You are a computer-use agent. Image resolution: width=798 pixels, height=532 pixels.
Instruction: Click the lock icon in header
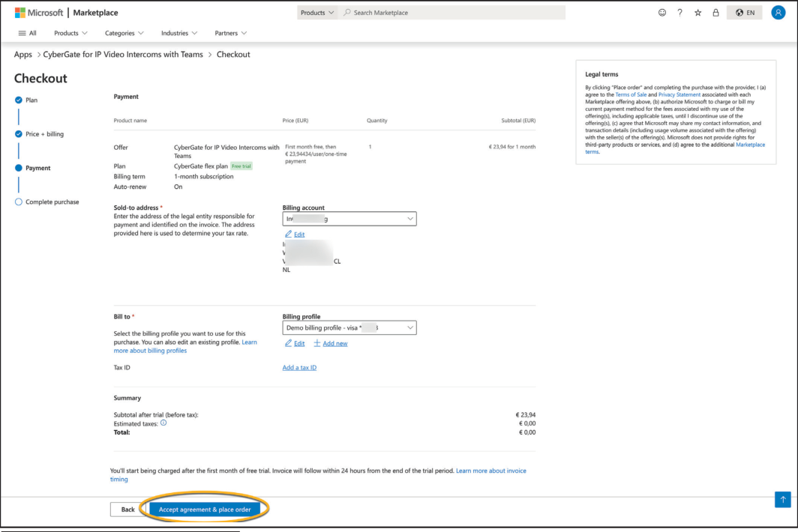click(x=715, y=13)
